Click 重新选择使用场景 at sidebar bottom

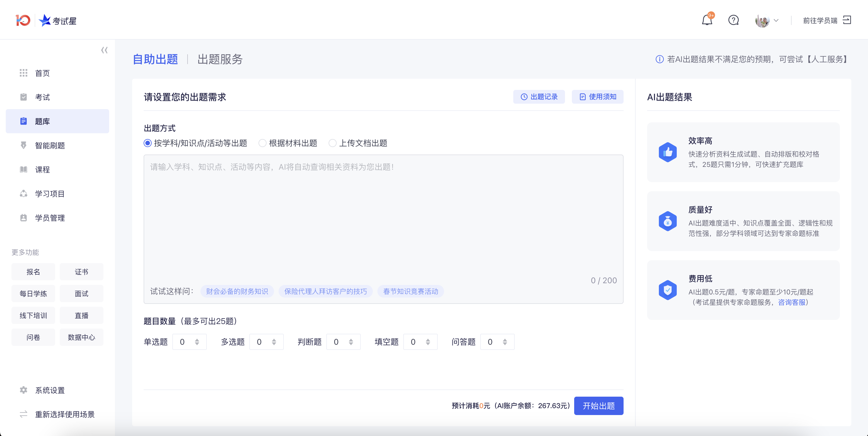(x=57, y=414)
